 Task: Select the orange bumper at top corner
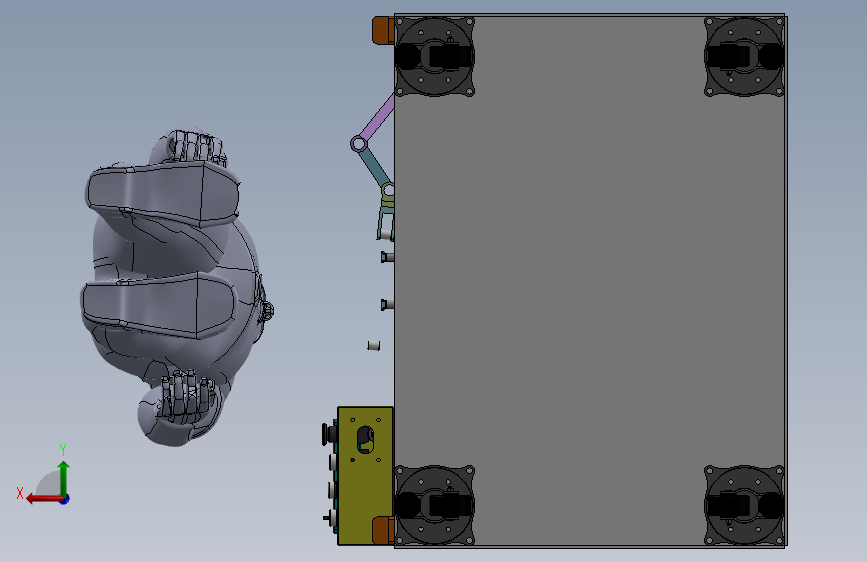click(x=383, y=30)
